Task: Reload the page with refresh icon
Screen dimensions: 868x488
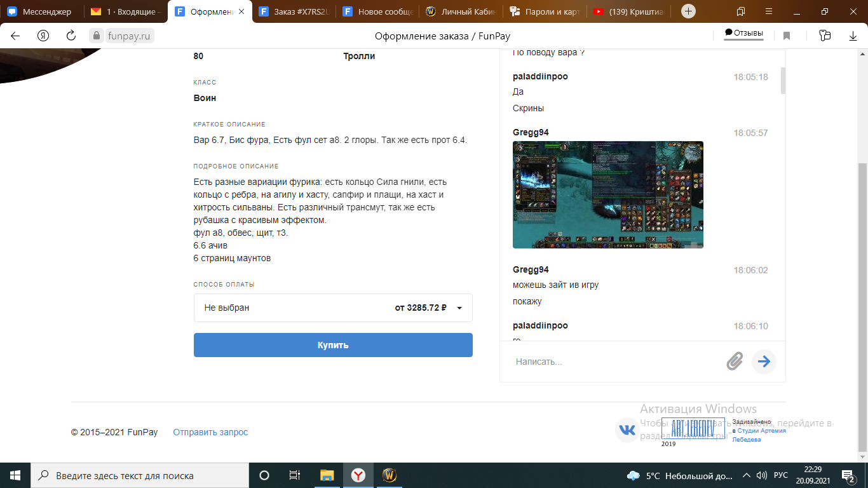Action: (71, 36)
